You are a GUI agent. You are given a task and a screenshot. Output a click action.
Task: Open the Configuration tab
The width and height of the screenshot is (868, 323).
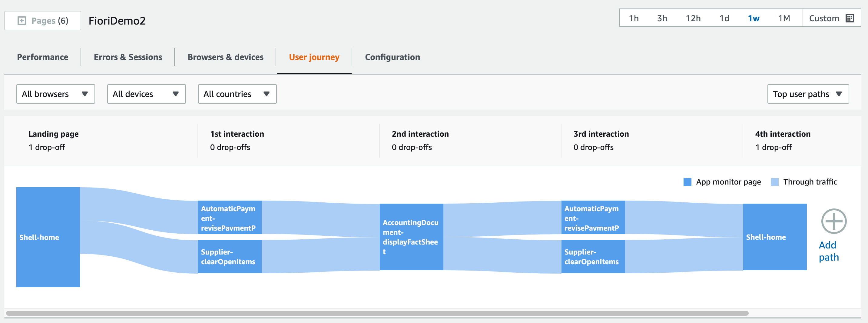click(392, 57)
